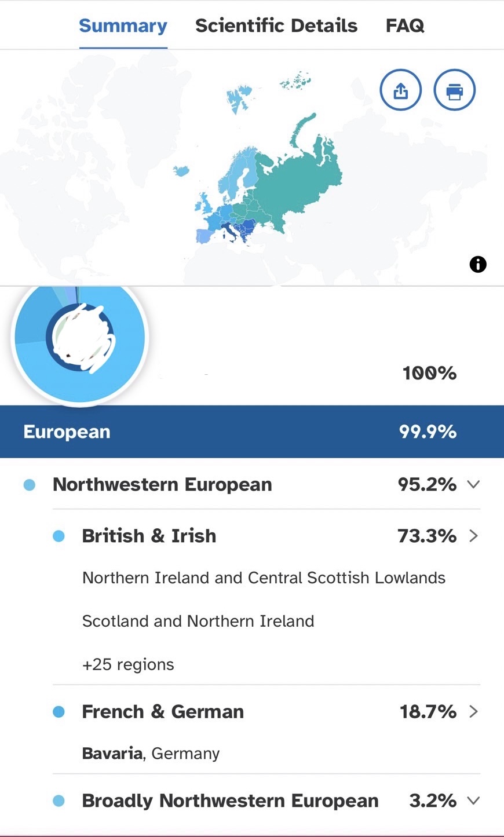Click the British & Irish color dot

click(59, 536)
